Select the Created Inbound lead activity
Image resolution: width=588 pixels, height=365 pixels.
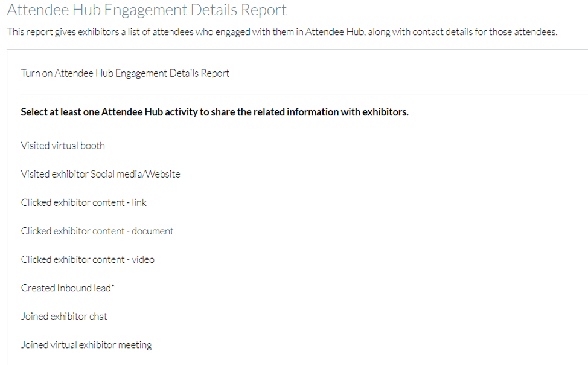click(66, 288)
